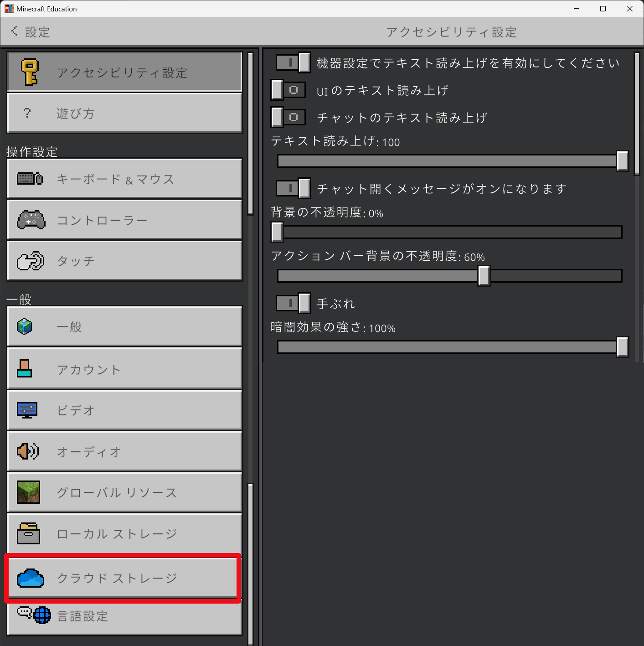The height and width of the screenshot is (646, 644).
Task: Click the 操作設定 section heading
Action: coord(32,151)
